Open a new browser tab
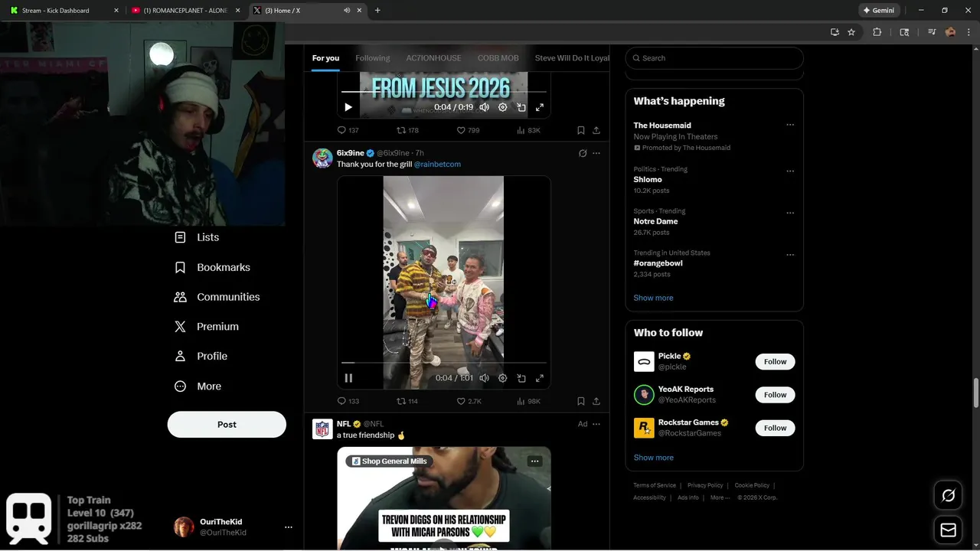Image resolution: width=980 pixels, height=551 pixels. coord(377,11)
